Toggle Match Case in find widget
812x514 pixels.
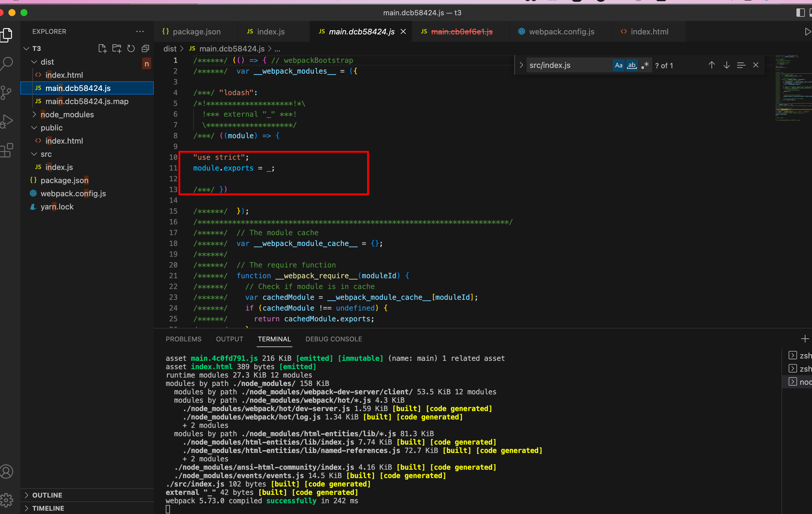pos(618,65)
